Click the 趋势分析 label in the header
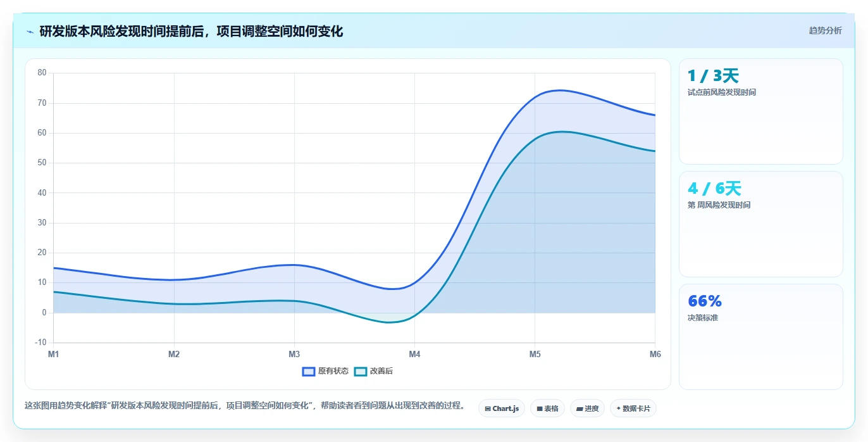Screen dimensions: 868x442 pyautogui.click(x=825, y=30)
